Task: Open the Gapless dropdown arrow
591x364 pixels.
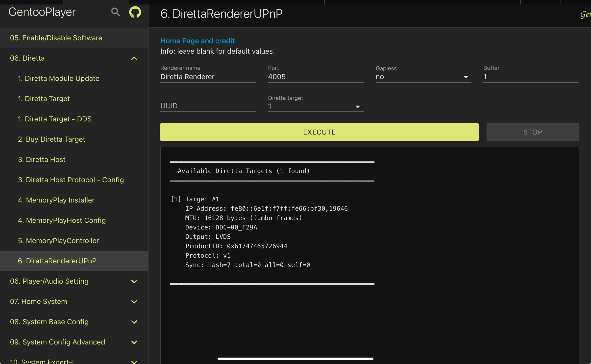Action: click(466, 77)
